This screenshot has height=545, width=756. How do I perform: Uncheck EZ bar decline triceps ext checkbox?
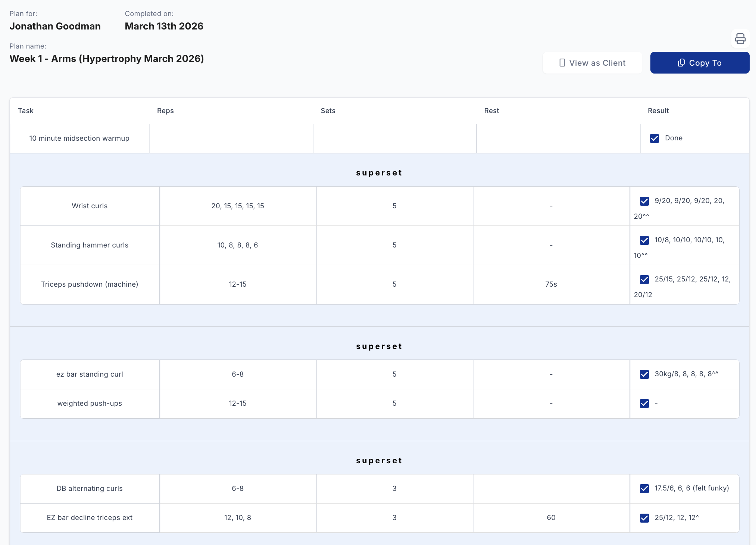(x=644, y=518)
